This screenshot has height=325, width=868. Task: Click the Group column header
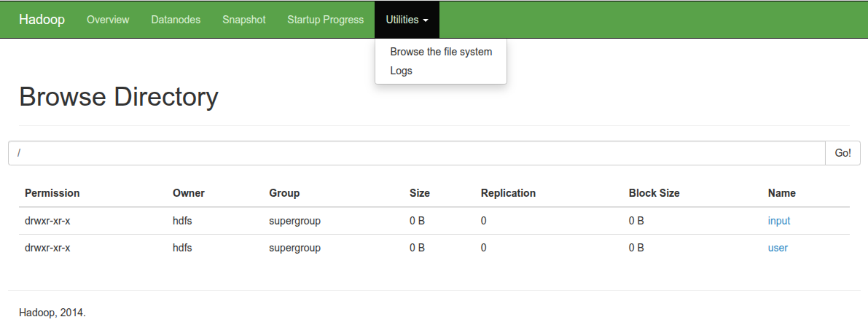284,193
